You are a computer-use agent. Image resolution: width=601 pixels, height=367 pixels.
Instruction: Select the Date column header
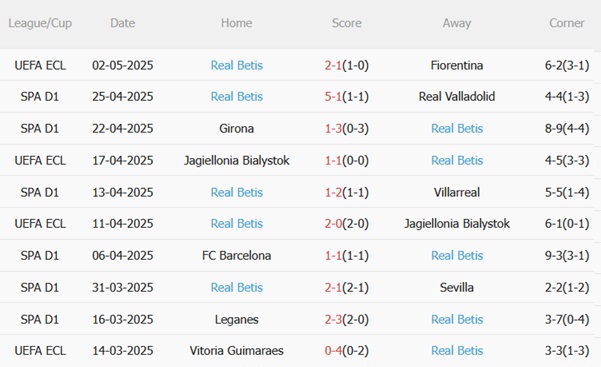123,23
